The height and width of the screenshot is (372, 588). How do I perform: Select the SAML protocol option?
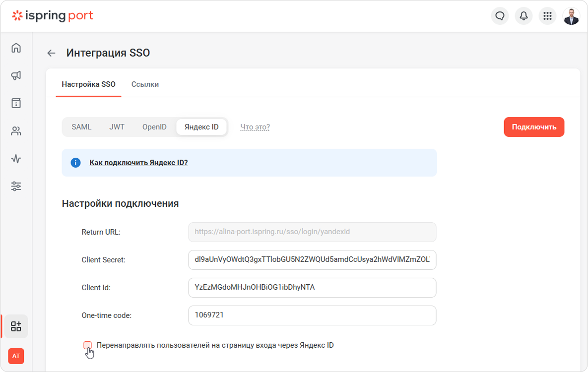point(81,127)
